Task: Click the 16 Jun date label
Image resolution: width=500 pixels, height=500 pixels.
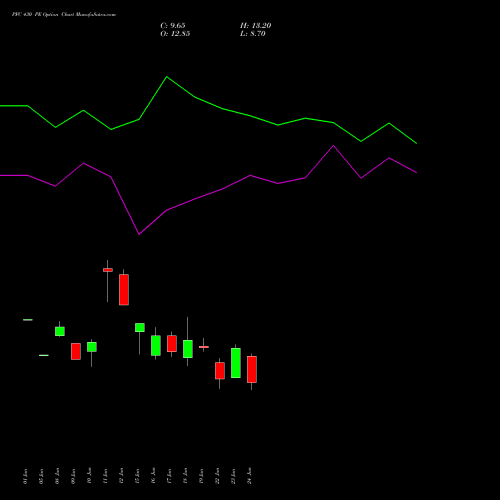Action: click(153, 476)
